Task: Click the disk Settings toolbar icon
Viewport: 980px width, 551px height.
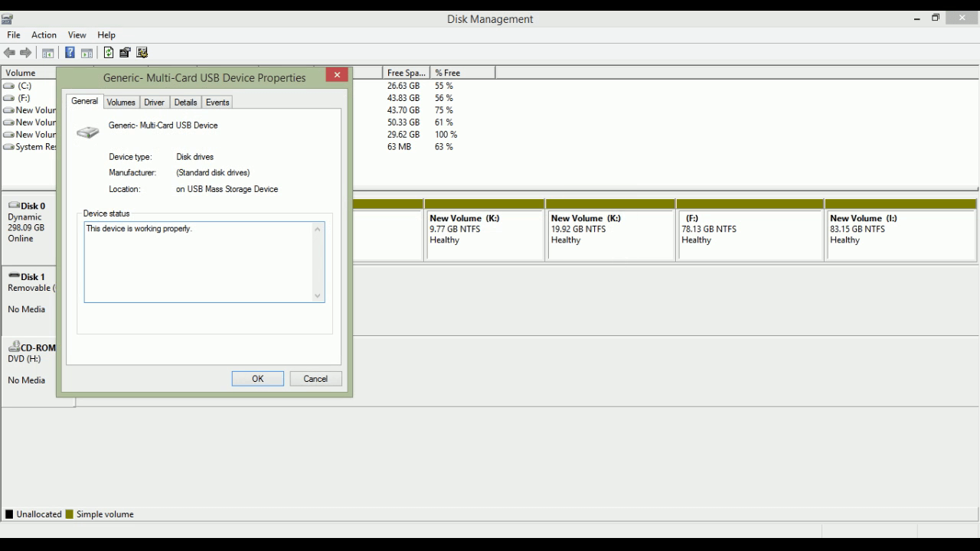Action: point(142,53)
